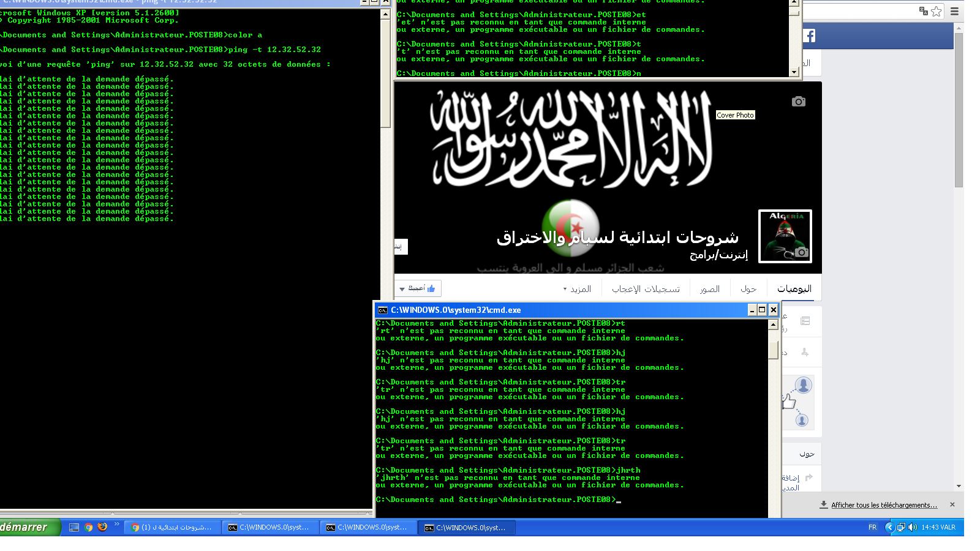Click the Chrome page vertical scrollbar thumb
This screenshot has height=551, width=980.
959,110
